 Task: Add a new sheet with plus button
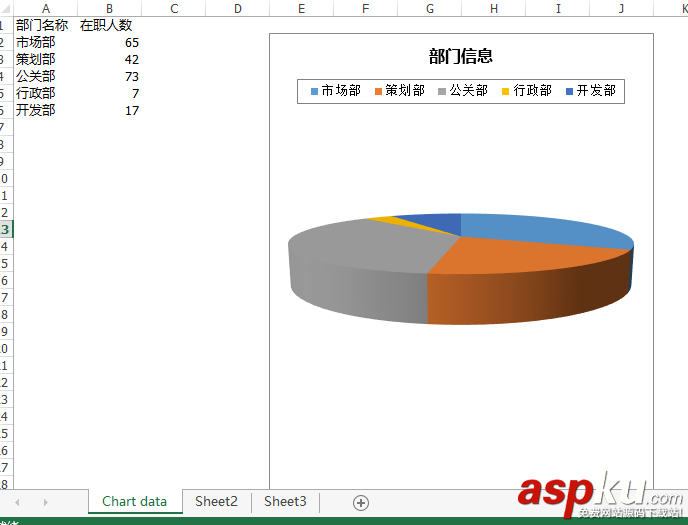[x=361, y=503]
